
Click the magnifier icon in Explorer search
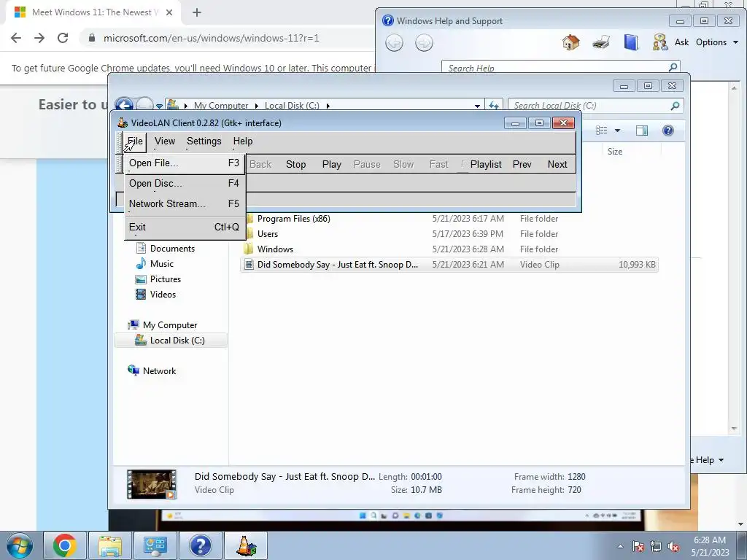point(675,106)
